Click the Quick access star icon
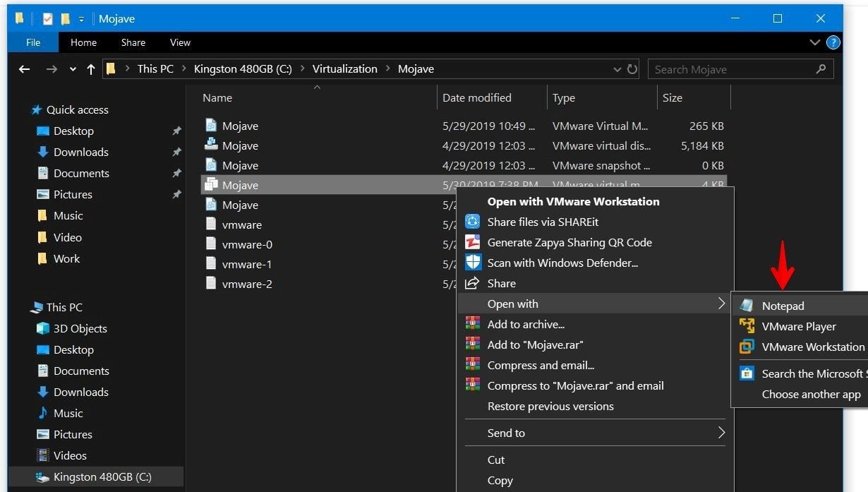Viewport: 868px width, 492px height. (37, 109)
